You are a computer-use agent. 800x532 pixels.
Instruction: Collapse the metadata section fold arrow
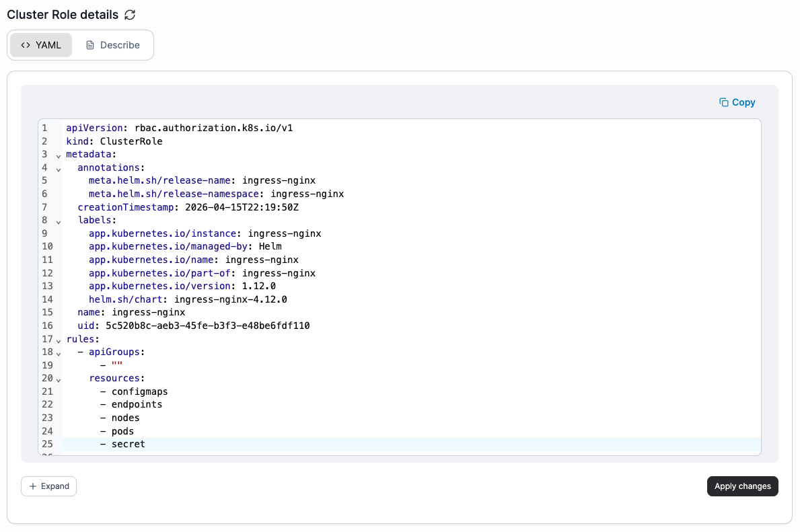coord(59,156)
